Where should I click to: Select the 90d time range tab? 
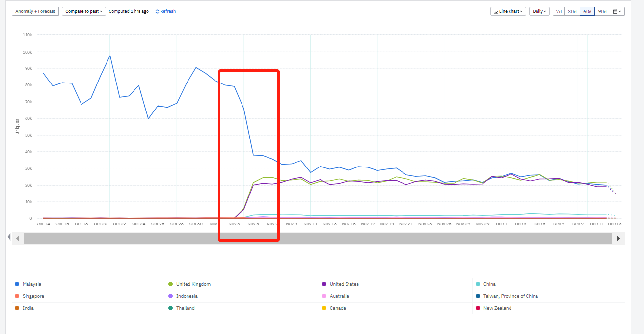tap(602, 11)
